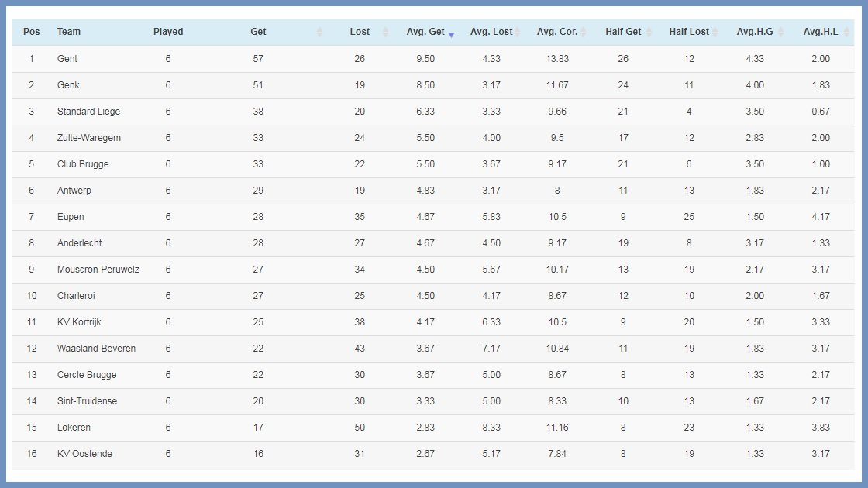Viewport: 868px width, 488px height.
Task: Click the Lost column header label
Action: [x=360, y=32]
